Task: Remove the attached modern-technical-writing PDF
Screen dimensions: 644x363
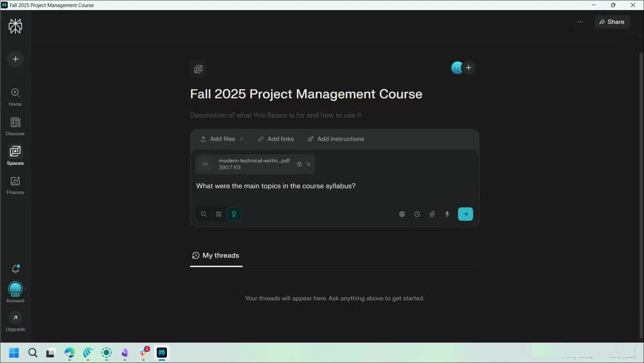Action: click(308, 164)
